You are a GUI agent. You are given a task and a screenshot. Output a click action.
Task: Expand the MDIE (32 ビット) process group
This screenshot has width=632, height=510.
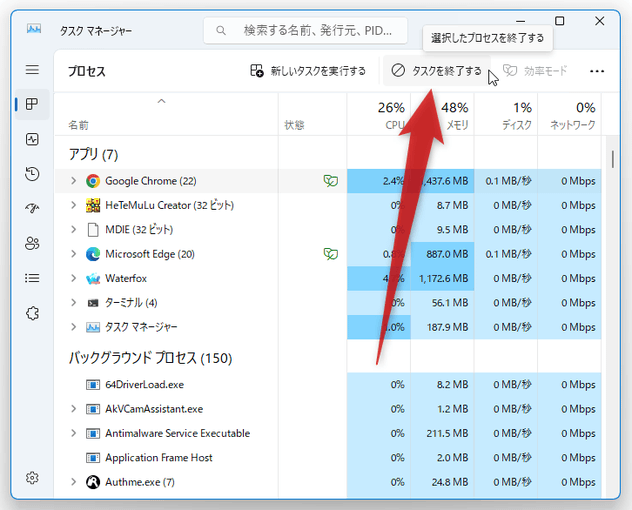(73, 229)
